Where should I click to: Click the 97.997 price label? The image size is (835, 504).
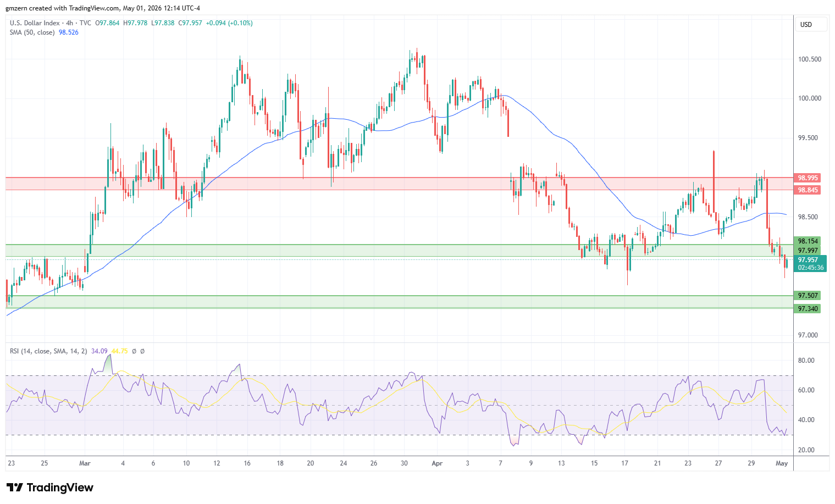(x=808, y=251)
